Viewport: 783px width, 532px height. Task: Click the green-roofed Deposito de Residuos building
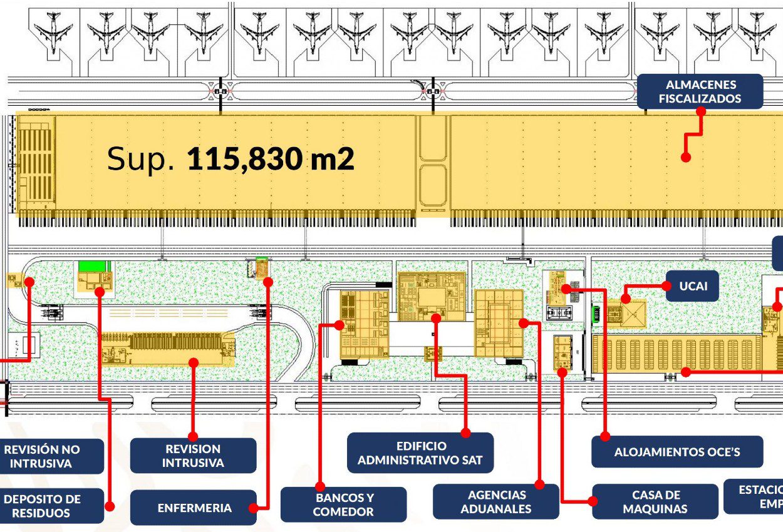[x=94, y=277]
